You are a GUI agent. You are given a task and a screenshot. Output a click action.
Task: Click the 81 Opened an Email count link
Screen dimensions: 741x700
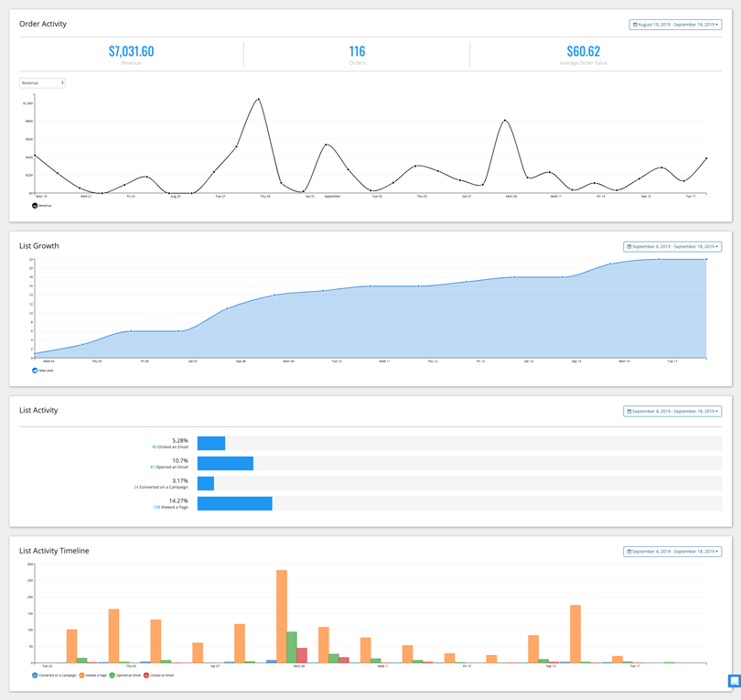tap(152, 467)
